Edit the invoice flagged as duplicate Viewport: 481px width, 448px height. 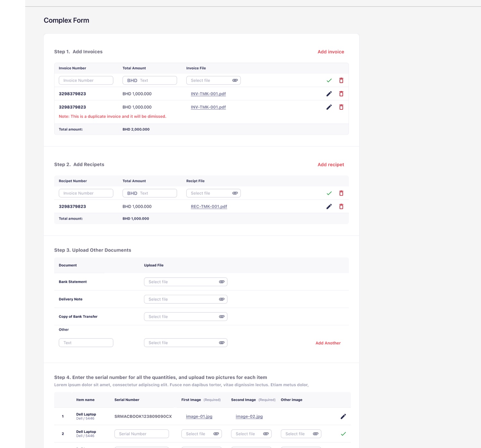click(329, 107)
